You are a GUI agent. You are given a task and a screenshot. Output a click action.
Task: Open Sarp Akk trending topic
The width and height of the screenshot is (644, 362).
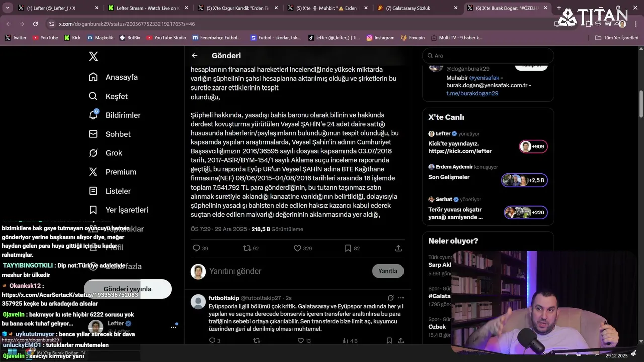[x=440, y=265]
